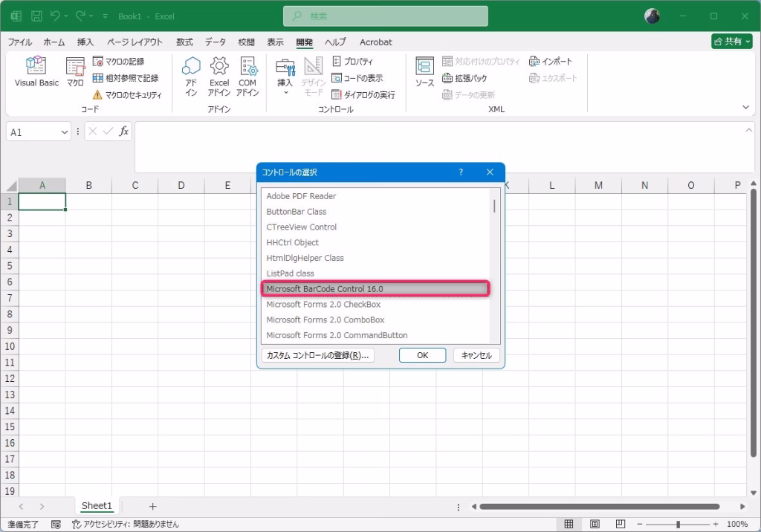This screenshot has height=532, width=761.
Task: Click XML Import (インポート)
Action: (x=551, y=62)
